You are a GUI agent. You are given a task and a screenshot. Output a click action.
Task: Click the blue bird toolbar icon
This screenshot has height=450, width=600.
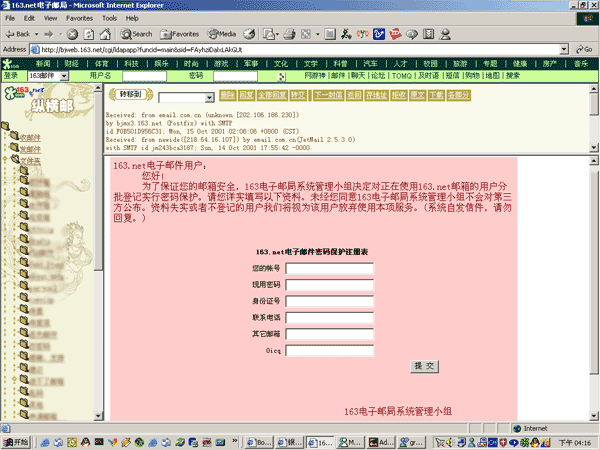coord(378,34)
